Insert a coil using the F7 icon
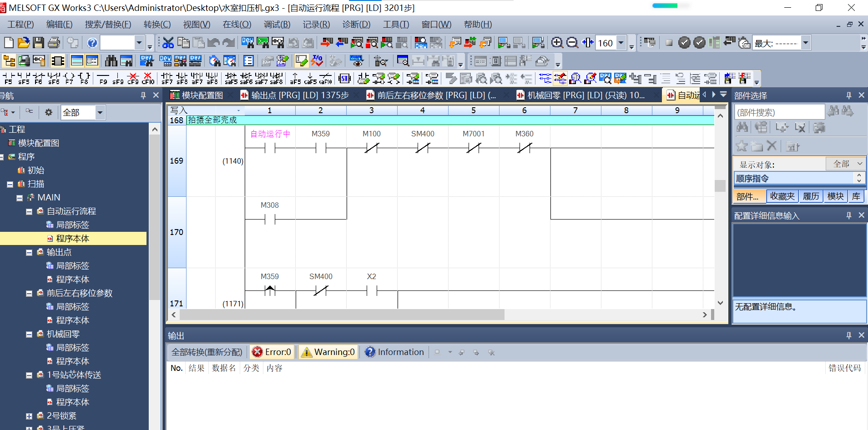The image size is (868, 430). coord(69,79)
